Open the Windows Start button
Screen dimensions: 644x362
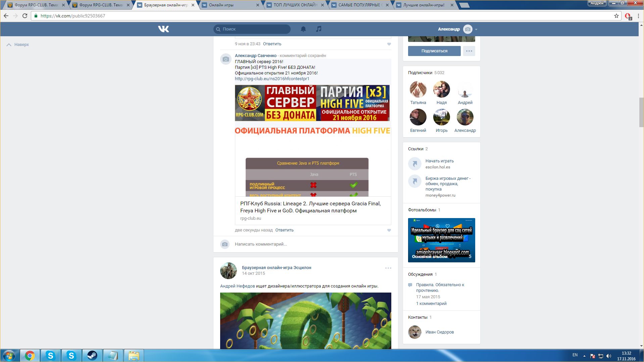(x=9, y=356)
